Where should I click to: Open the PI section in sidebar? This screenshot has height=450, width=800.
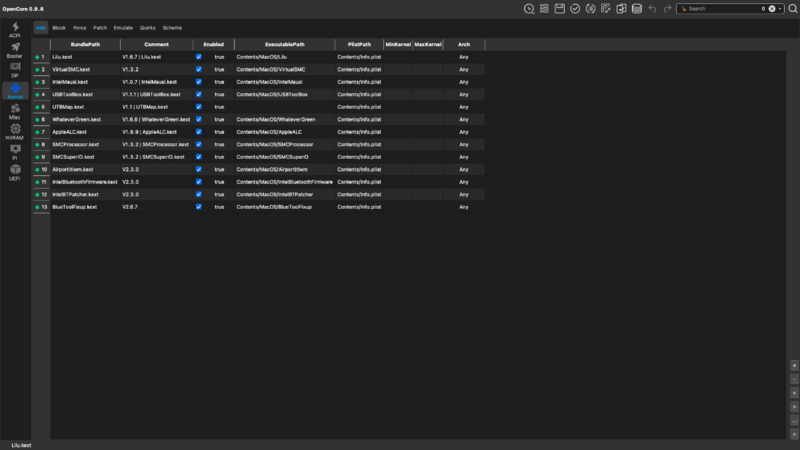coord(15,152)
